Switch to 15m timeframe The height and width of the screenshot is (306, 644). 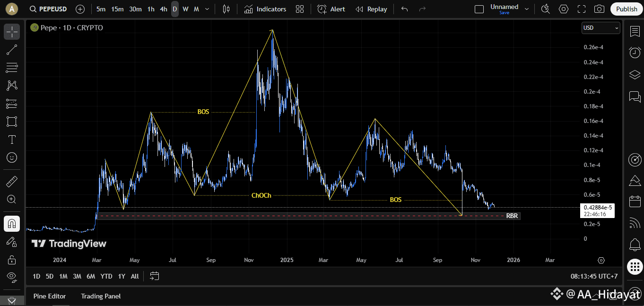117,9
